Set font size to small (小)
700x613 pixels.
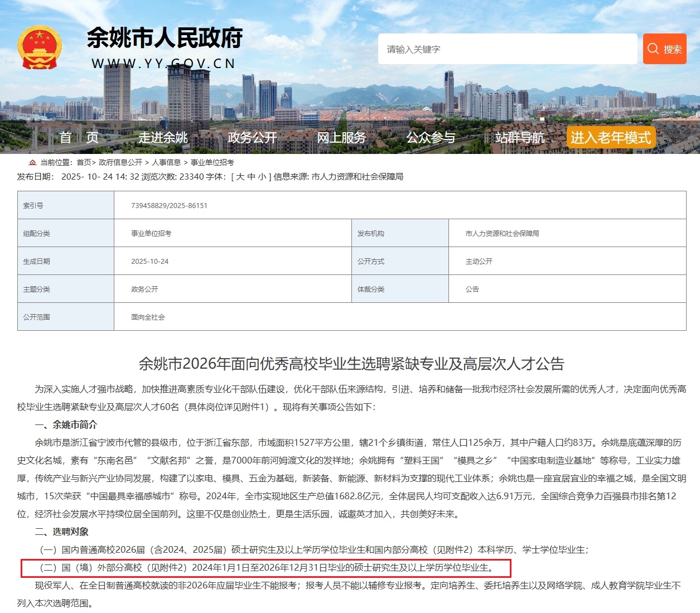click(x=262, y=177)
